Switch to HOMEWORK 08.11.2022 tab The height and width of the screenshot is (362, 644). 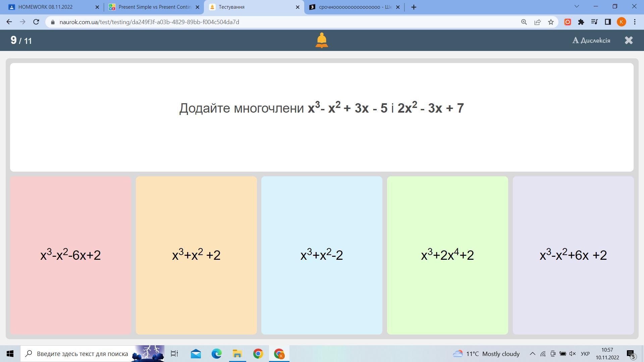point(50,7)
